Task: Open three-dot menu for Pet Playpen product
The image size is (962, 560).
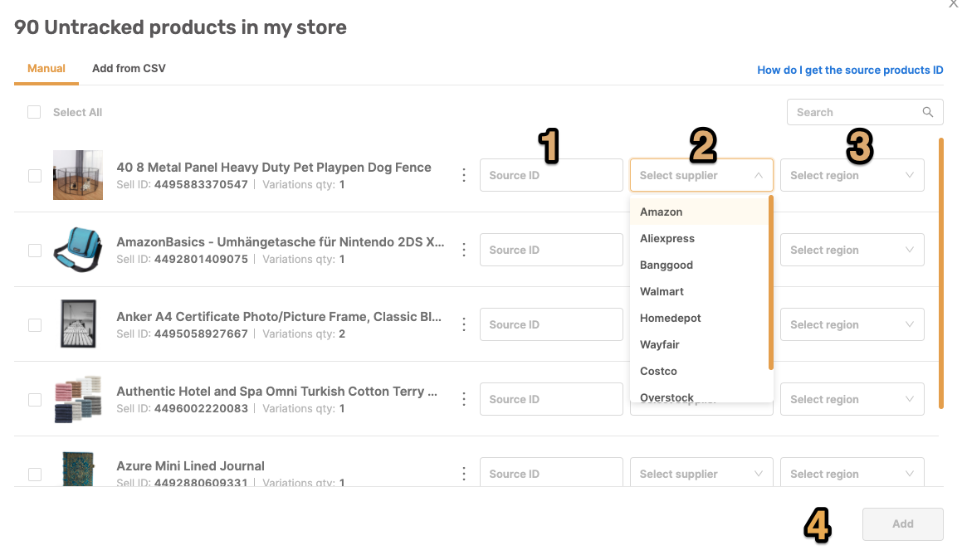Action: coord(464,175)
